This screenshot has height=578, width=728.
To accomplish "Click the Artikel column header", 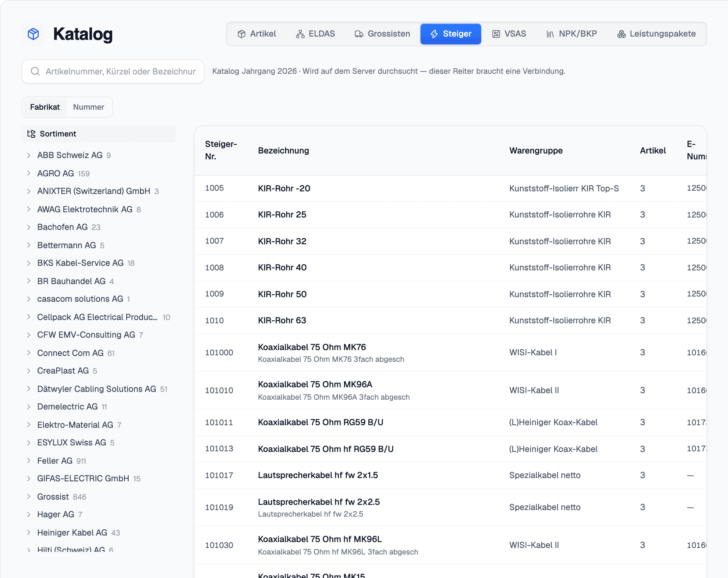I will click(x=653, y=151).
